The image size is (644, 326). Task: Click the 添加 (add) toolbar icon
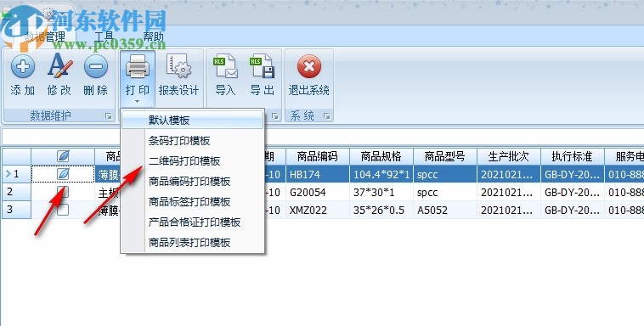pyautogui.click(x=23, y=66)
